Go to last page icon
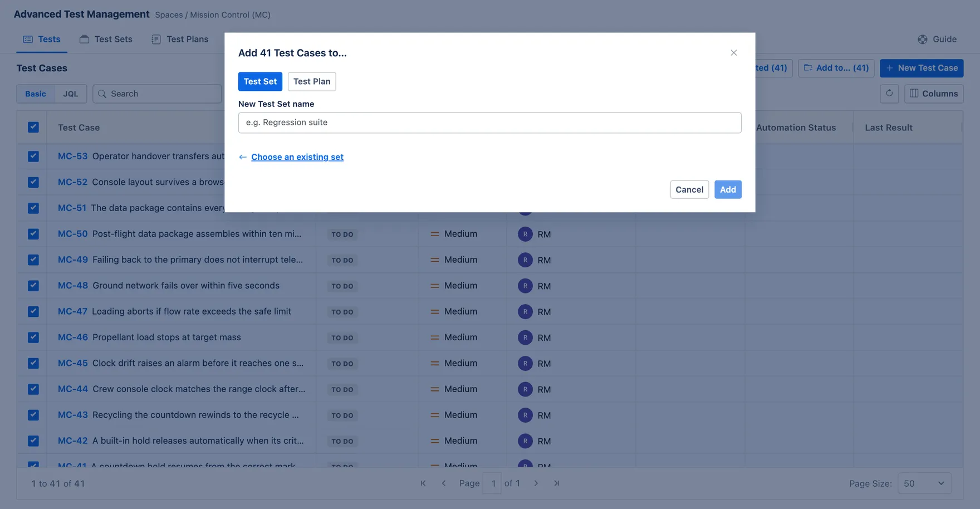This screenshot has width=980, height=509. click(556, 483)
